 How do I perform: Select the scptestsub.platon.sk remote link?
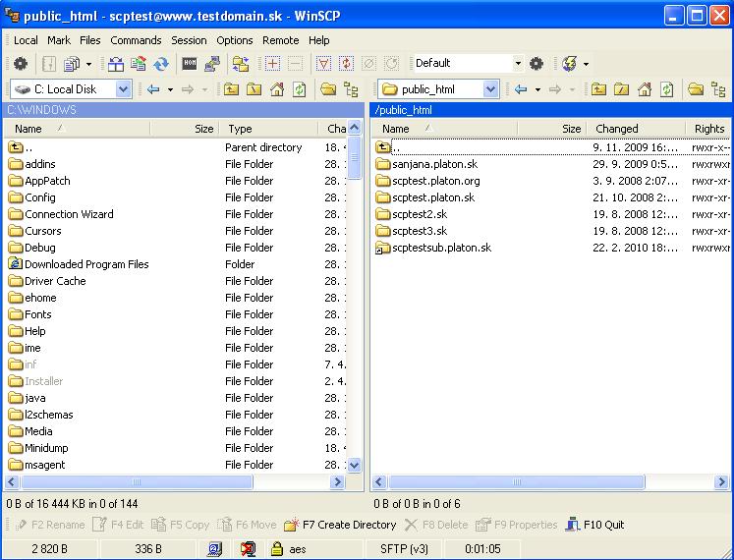point(433,248)
